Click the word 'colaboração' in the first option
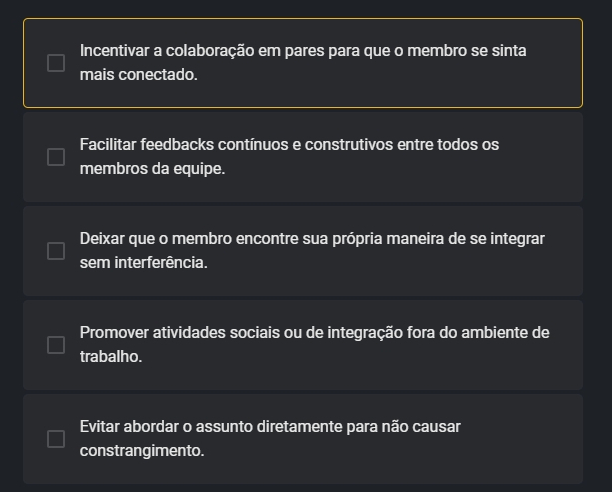Image resolution: width=612 pixels, height=492 pixels. pos(210,51)
